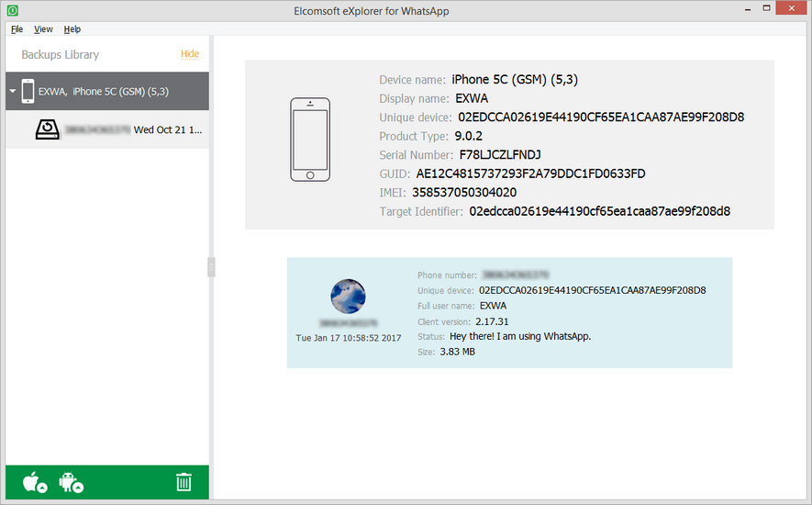Click the Serial Number value F78LJCZLFNDJ
This screenshot has width=812, height=505.
click(500, 155)
